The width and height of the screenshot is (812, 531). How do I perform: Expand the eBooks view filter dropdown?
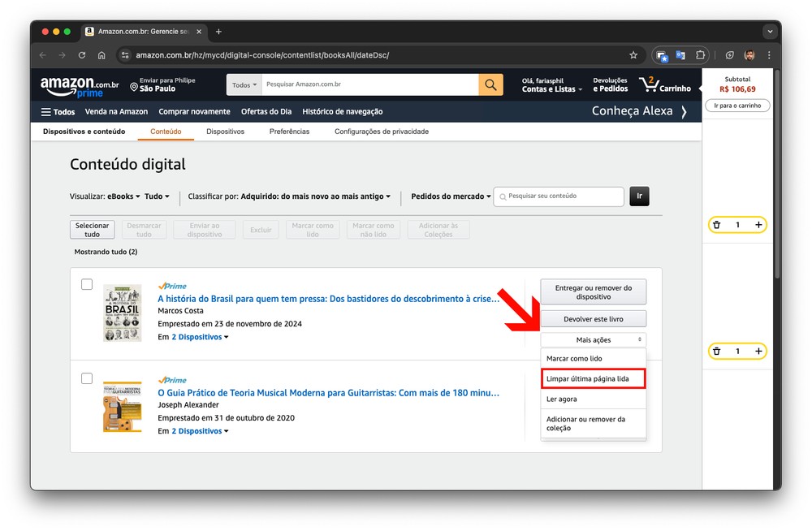[x=123, y=196]
